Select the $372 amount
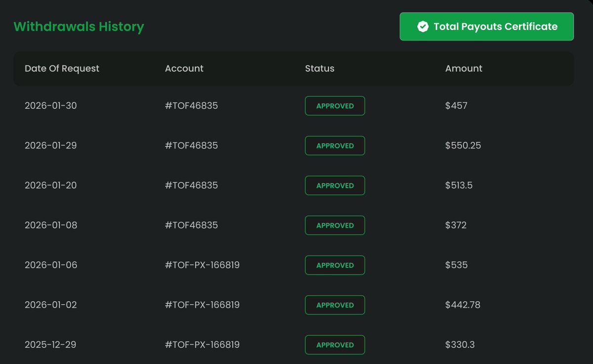Screen dimensions: 593x364 [456, 225]
